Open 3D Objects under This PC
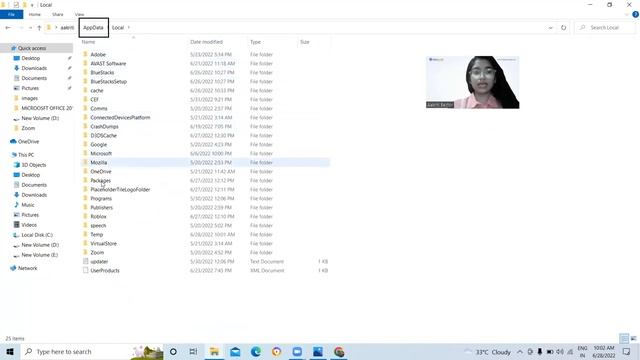This screenshot has width=640, height=360. pos(33,165)
